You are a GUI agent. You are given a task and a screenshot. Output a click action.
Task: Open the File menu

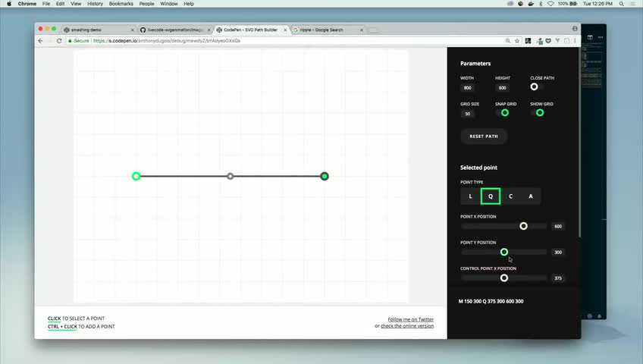click(46, 4)
